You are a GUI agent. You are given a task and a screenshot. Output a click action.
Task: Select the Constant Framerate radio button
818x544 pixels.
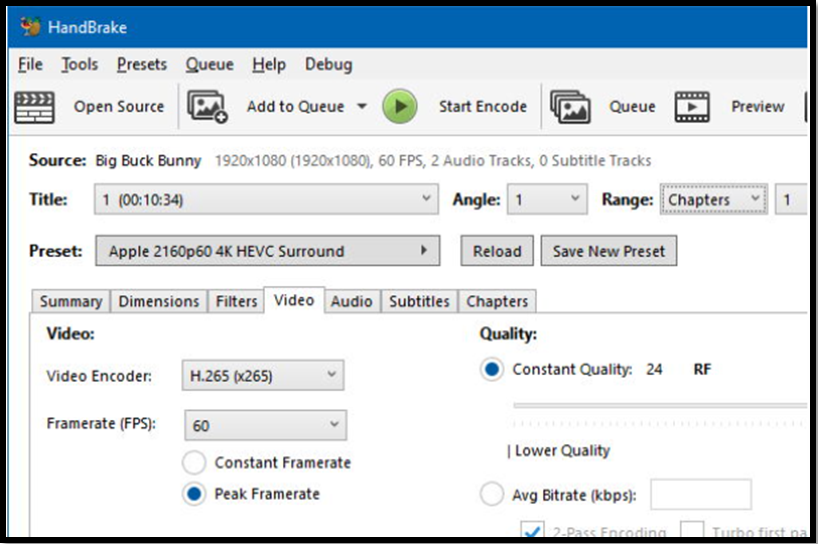194,463
